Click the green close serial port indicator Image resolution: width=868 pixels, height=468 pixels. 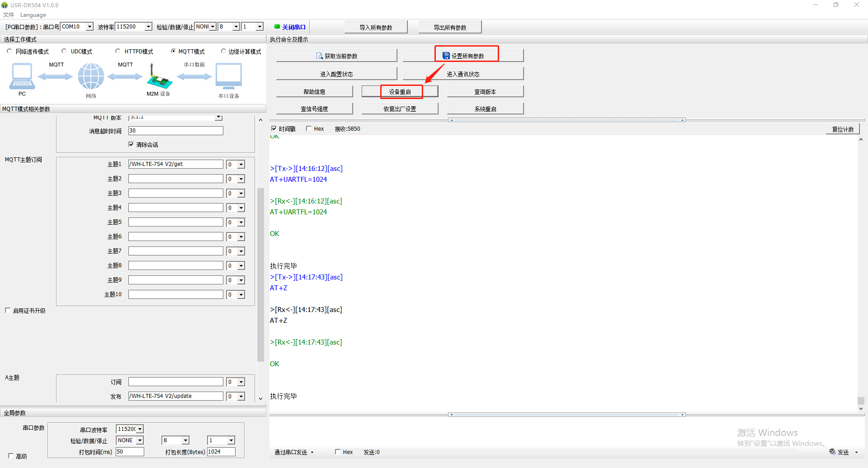coord(277,27)
